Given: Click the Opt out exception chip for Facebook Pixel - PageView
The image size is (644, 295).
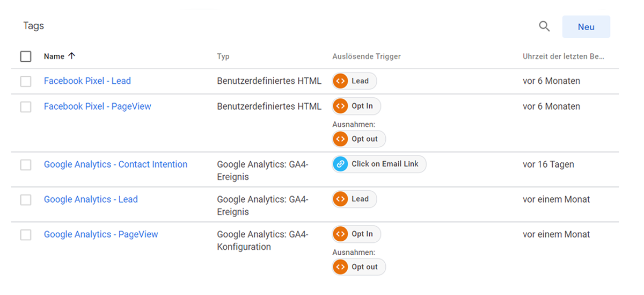Looking at the screenshot, I should [x=358, y=139].
